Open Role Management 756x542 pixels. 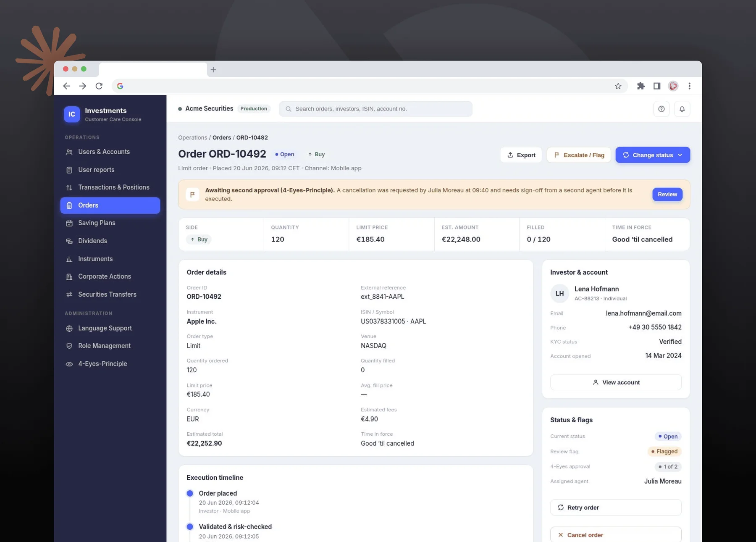[110, 346]
